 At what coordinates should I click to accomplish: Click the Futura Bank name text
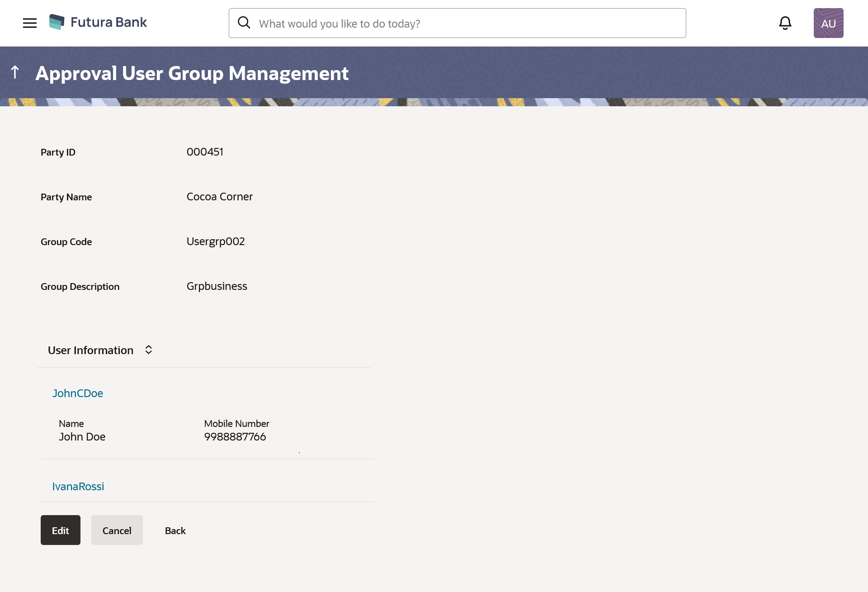pyautogui.click(x=108, y=22)
